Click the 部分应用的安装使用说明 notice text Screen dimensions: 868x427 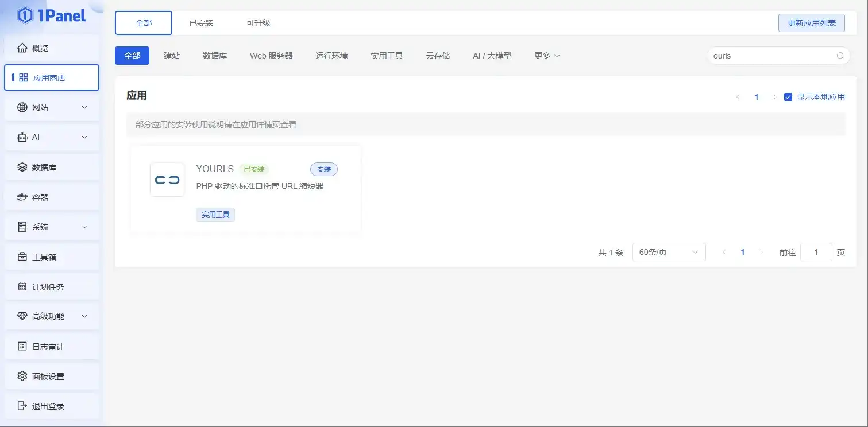[x=216, y=124]
